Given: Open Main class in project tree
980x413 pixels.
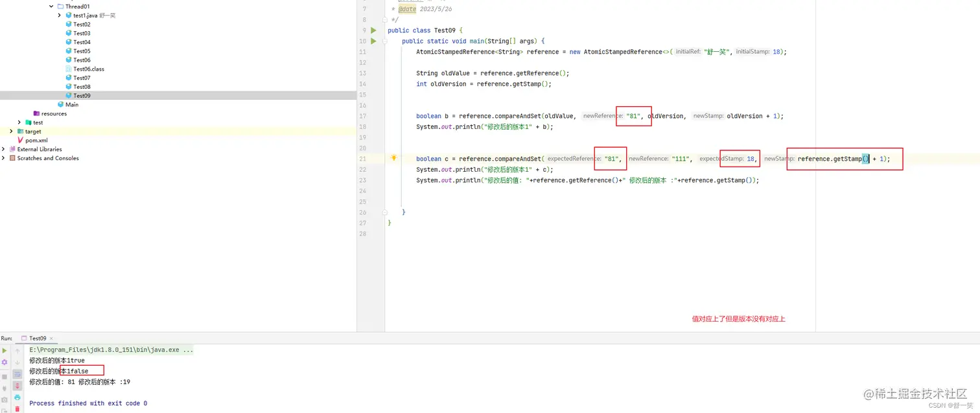Looking at the screenshot, I should point(72,104).
